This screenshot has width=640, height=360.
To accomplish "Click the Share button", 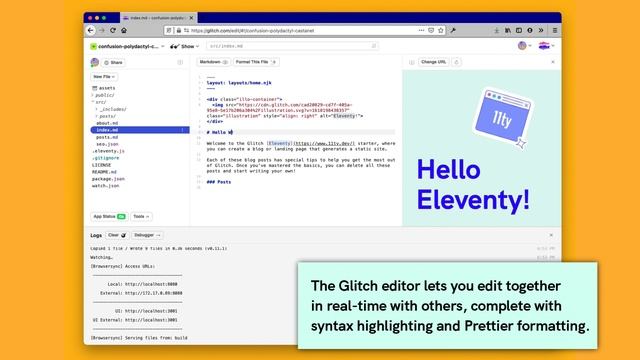I will 113,62.
